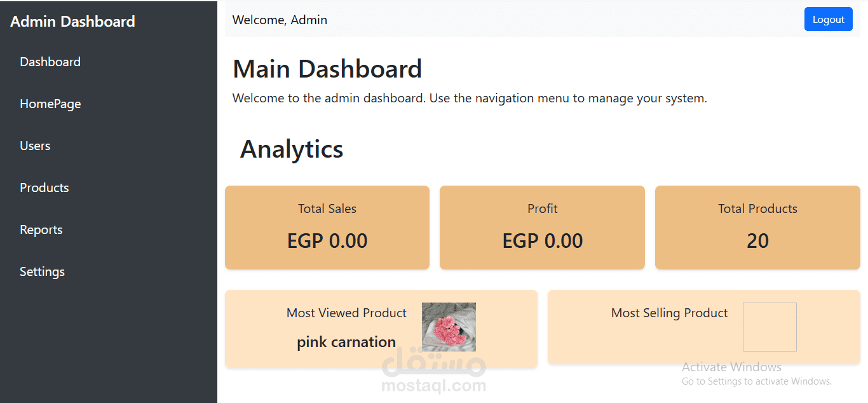Image resolution: width=868 pixels, height=403 pixels.
Task: Click the Main Dashboard page heading
Action: click(x=327, y=69)
